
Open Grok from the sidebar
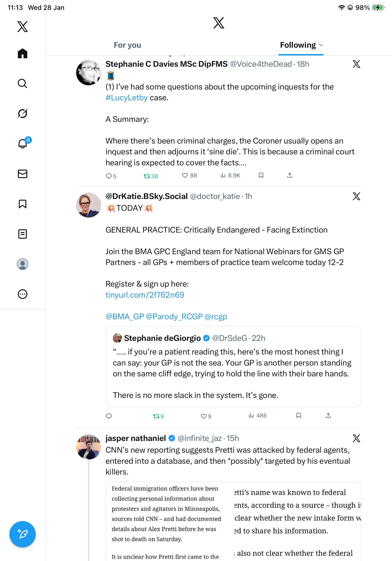click(x=23, y=113)
